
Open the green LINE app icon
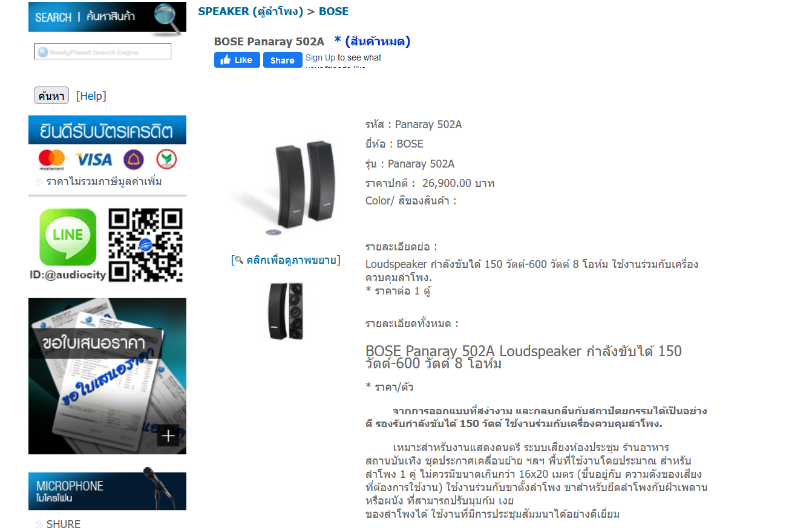click(68, 238)
